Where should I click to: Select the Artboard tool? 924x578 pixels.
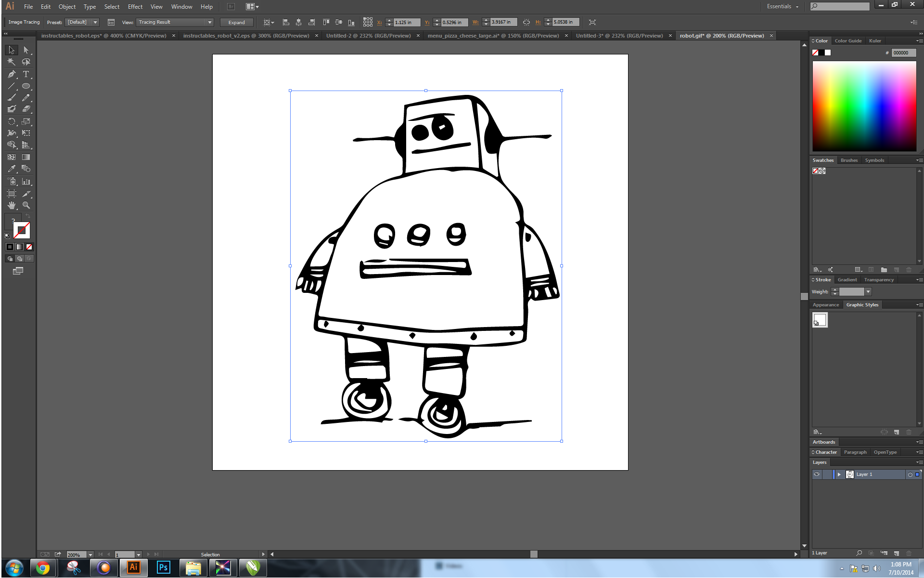coord(12,194)
